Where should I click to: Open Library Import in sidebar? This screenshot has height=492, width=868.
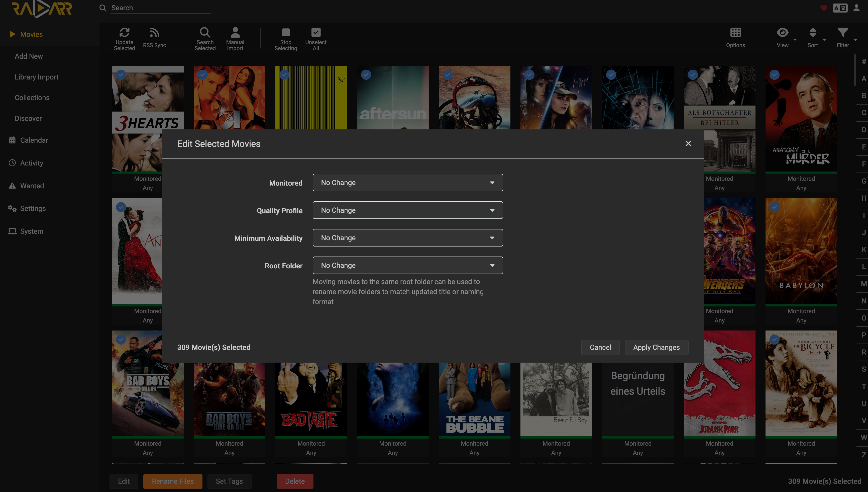[x=37, y=77]
